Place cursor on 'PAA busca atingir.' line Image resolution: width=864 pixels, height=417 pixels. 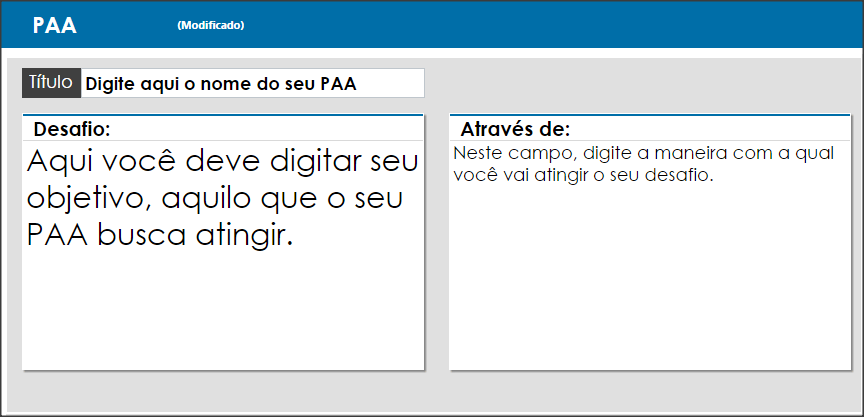coord(159,235)
